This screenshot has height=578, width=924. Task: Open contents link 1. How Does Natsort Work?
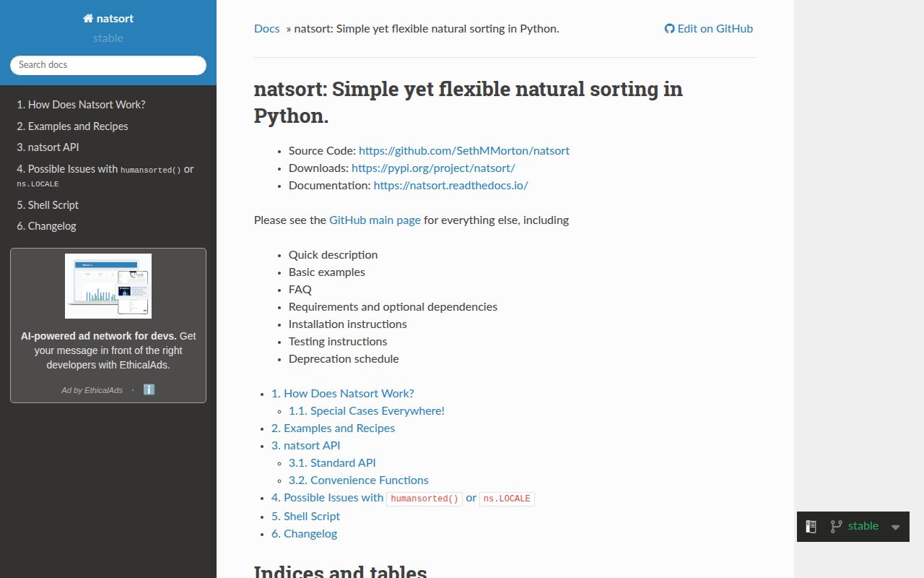(343, 394)
